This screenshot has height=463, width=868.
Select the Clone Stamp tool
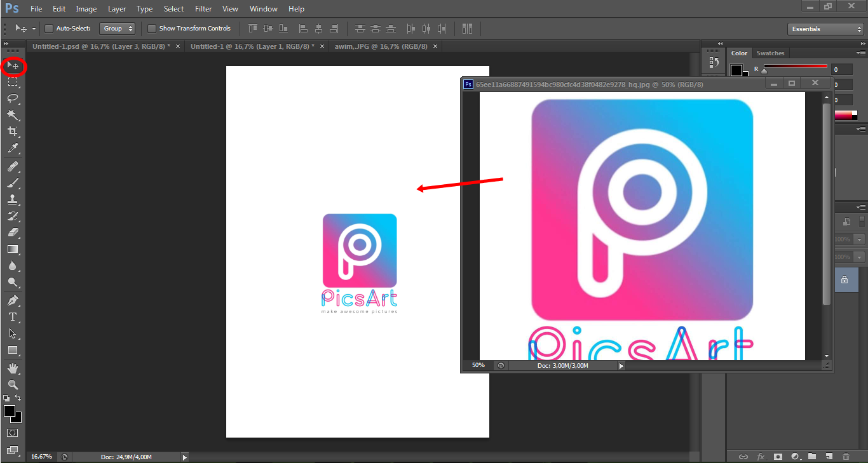(x=13, y=199)
